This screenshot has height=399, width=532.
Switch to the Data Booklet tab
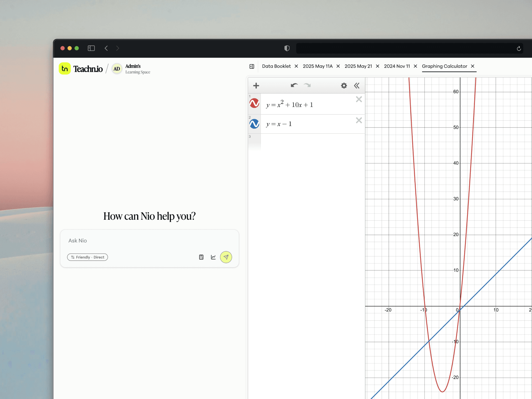tap(276, 66)
